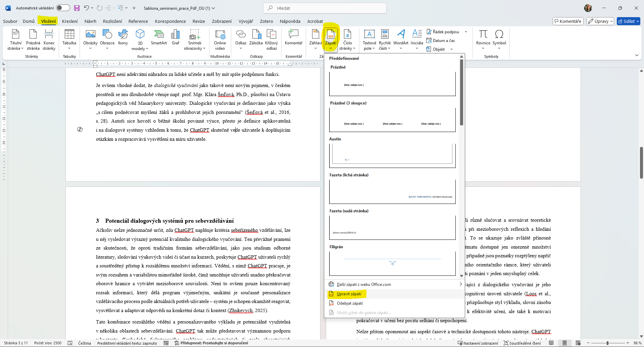The width and height of the screenshot is (644, 347).
Task: Switch to Soustředěné čtení focus mode
Action: pos(522,343)
